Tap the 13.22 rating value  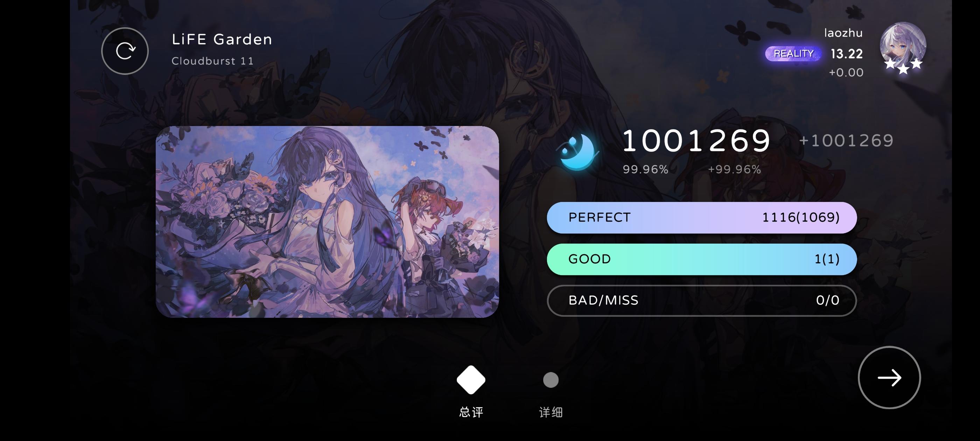tap(846, 54)
